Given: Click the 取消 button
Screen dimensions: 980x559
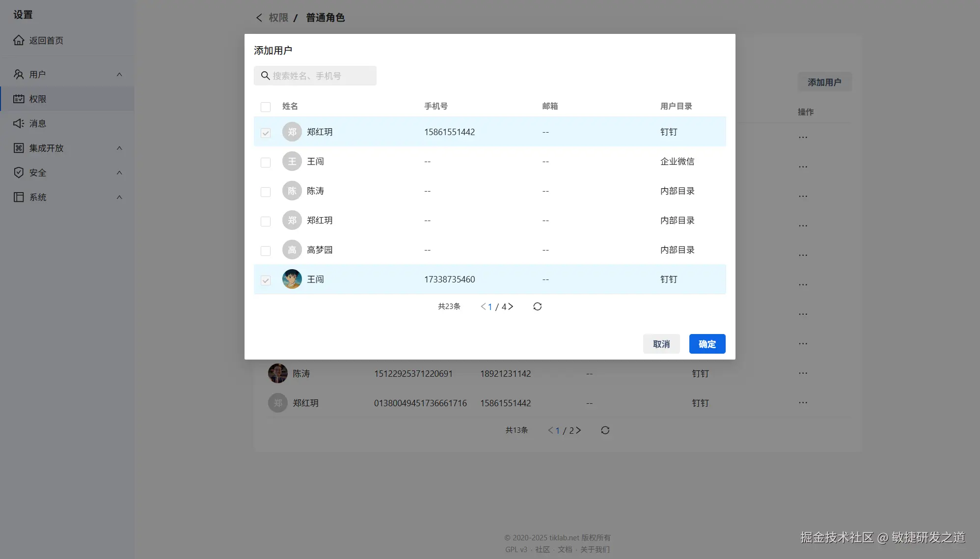Looking at the screenshot, I should (661, 344).
